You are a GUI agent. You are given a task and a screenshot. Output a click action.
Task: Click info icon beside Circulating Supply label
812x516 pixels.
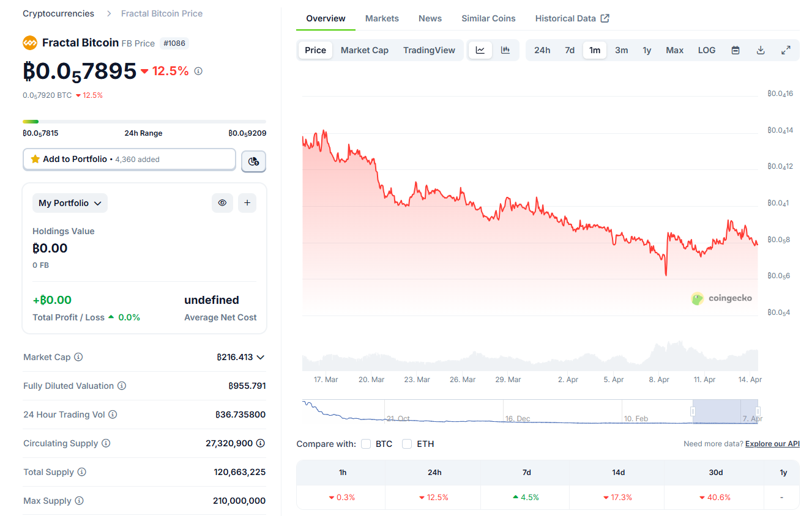point(106,443)
